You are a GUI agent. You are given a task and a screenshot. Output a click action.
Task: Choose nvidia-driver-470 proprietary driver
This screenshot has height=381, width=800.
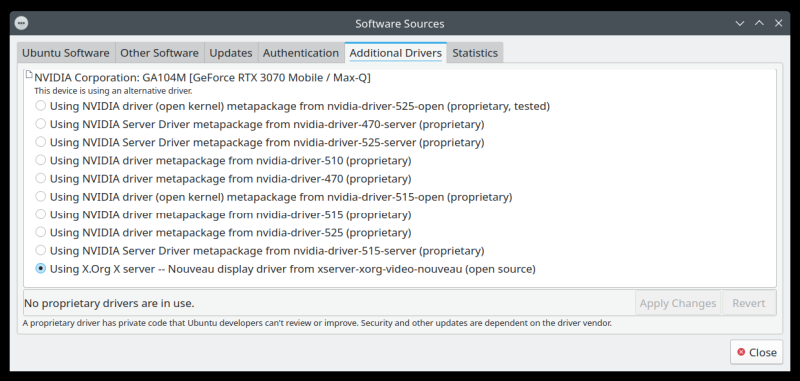click(223, 179)
